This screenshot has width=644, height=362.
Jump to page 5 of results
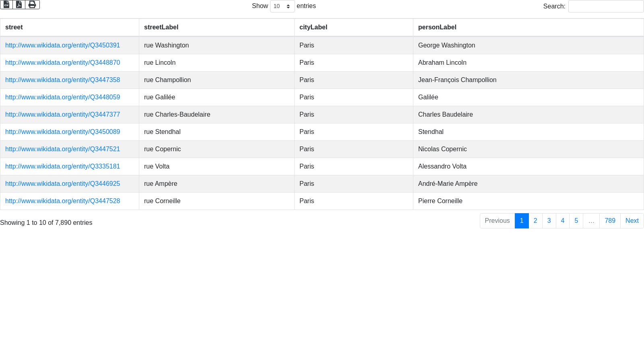pos(576,221)
